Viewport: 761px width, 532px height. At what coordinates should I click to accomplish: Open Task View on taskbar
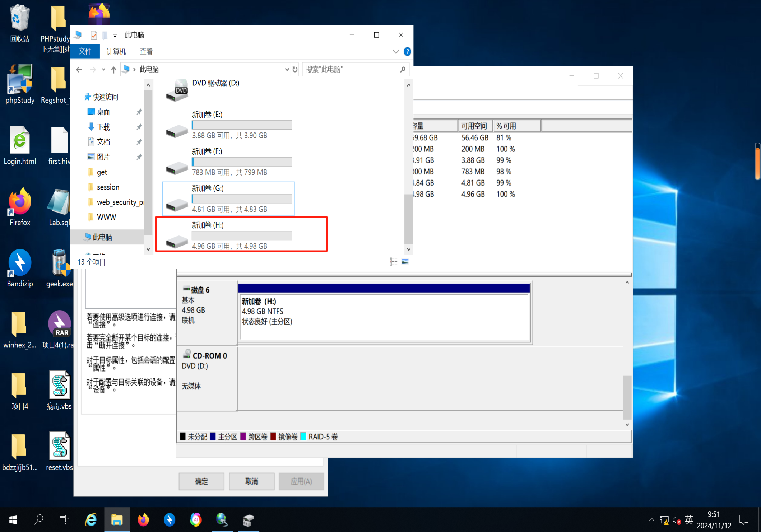[64, 519]
